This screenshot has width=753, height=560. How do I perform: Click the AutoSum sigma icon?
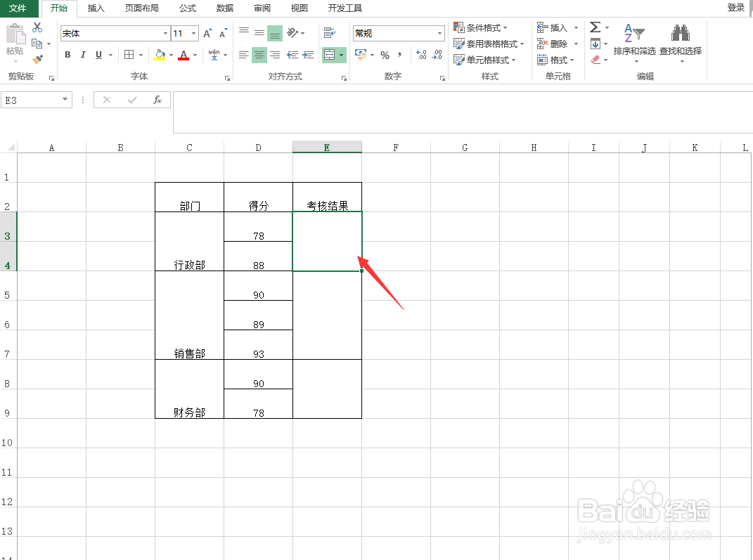(x=595, y=27)
